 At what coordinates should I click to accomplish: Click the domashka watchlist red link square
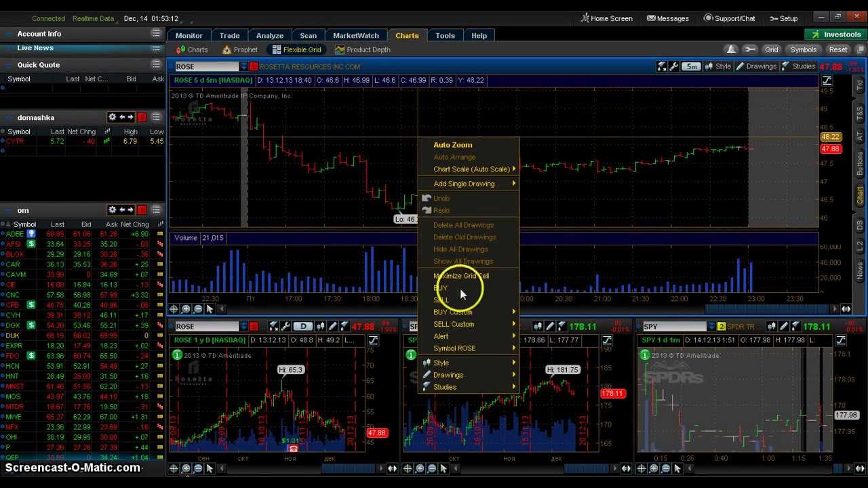click(142, 117)
